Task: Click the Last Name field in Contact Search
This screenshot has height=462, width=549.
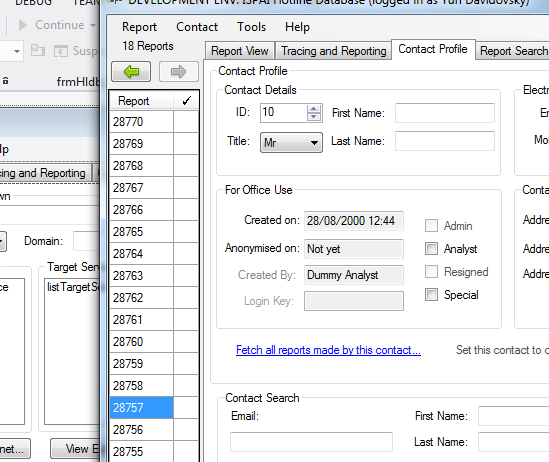Action: [x=513, y=442]
